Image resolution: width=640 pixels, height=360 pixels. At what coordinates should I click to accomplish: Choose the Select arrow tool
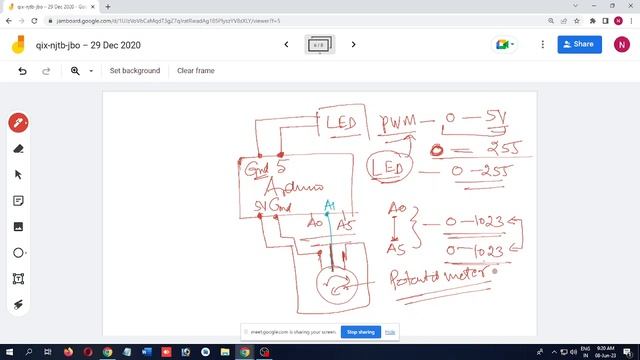18,175
